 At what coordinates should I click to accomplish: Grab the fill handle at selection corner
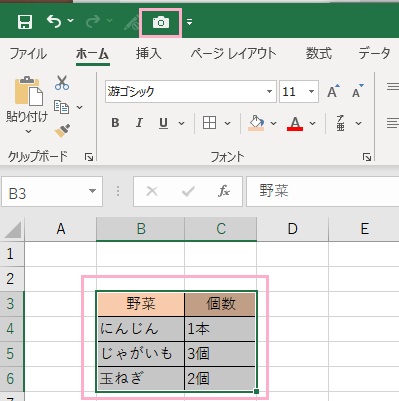(x=256, y=391)
